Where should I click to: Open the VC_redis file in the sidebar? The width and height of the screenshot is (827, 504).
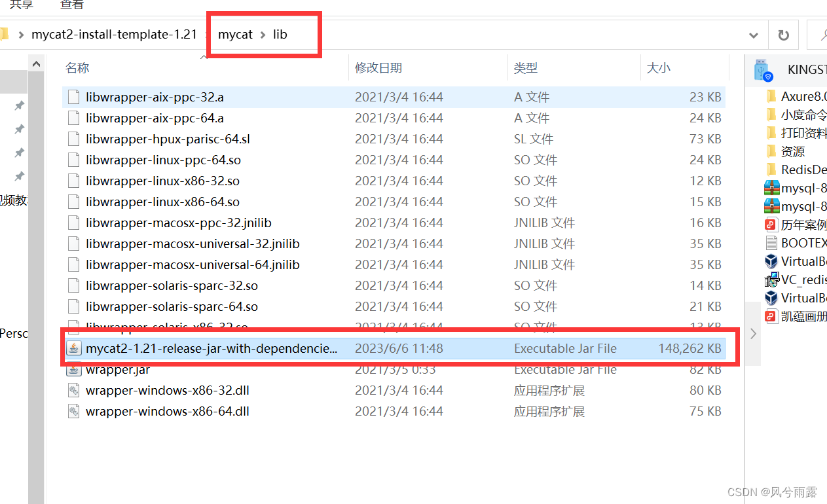[x=800, y=279]
